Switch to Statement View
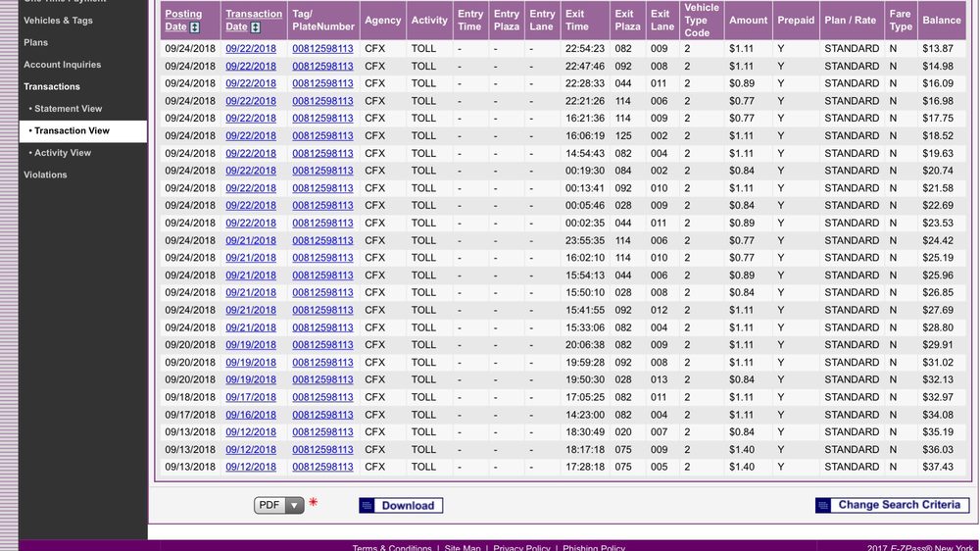 point(68,109)
